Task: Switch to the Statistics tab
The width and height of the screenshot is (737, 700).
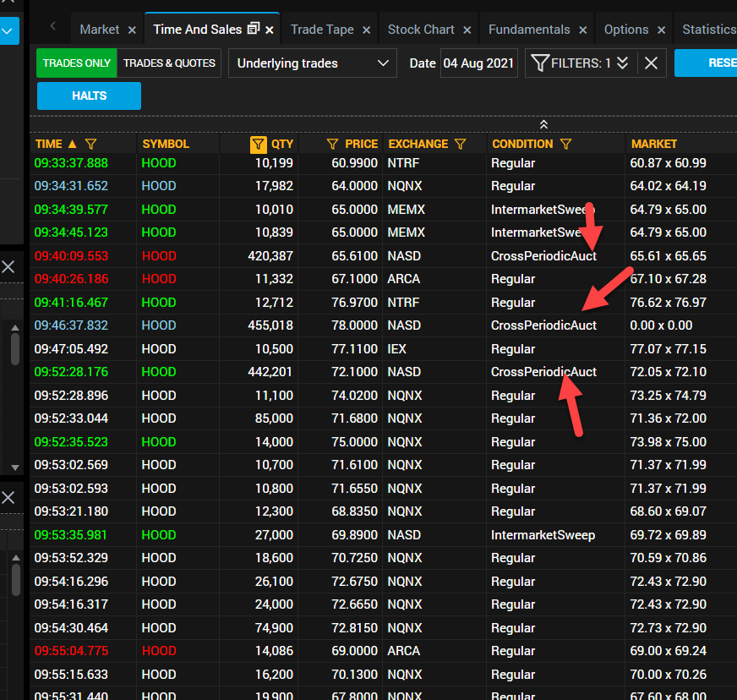Action: tap(709, 30)
